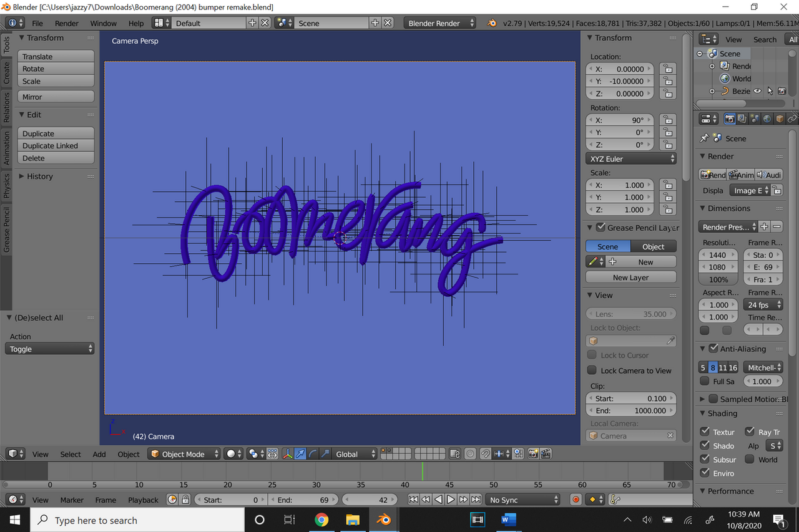This screenshot has width=799, height=532.
Task: Pin the Scene datablock in properties
Action: click(705, 138)
